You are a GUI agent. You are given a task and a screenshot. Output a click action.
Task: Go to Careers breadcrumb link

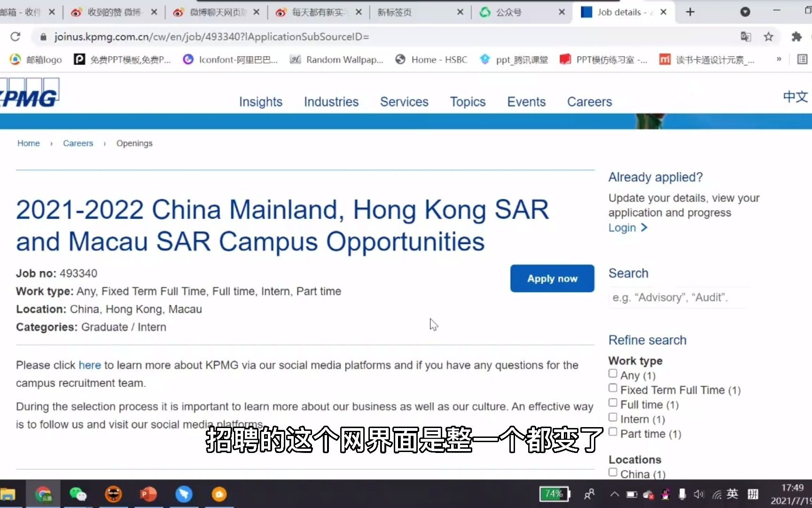pyautogui.click(x=78, y=143)
